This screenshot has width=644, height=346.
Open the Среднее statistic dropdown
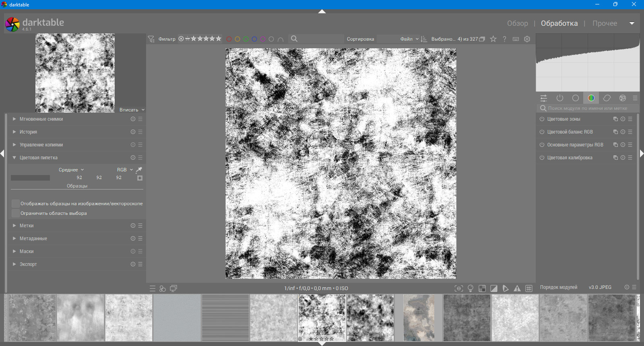(71, 170)
